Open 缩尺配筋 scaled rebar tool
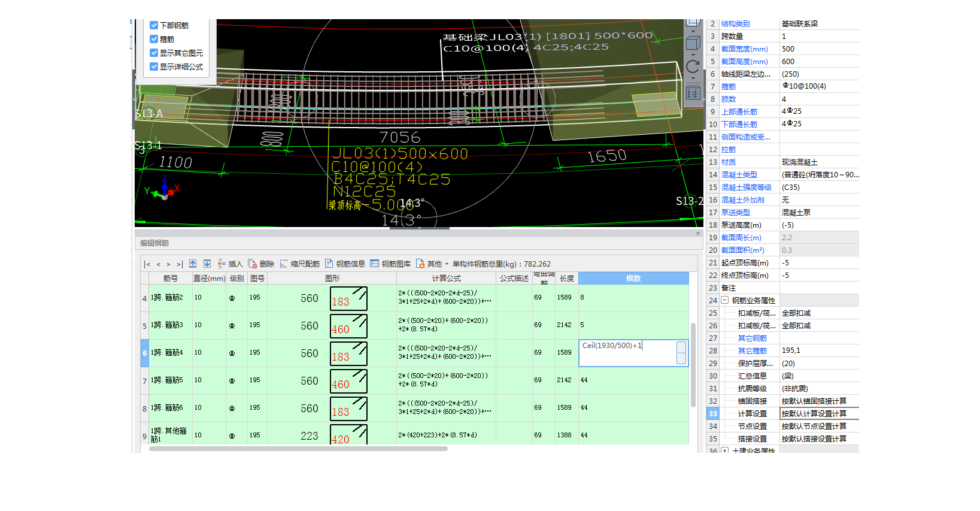The height and width of the screenshot is (511, 980). 300,264
